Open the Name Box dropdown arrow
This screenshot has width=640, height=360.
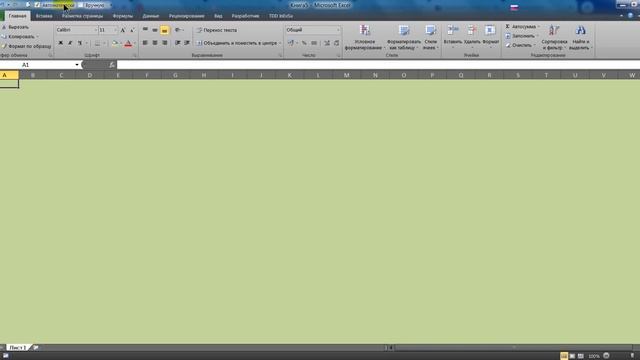click(x=77, y=65)
